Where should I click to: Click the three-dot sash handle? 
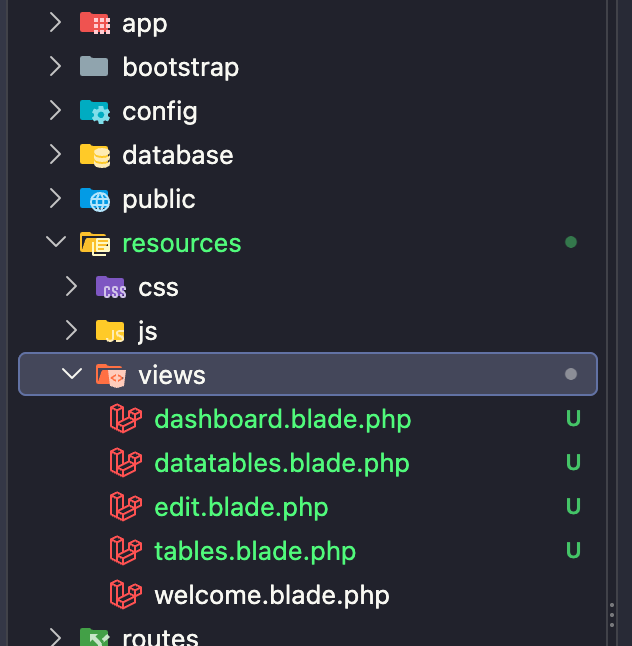pyautogui.click(x=612, y=615)
